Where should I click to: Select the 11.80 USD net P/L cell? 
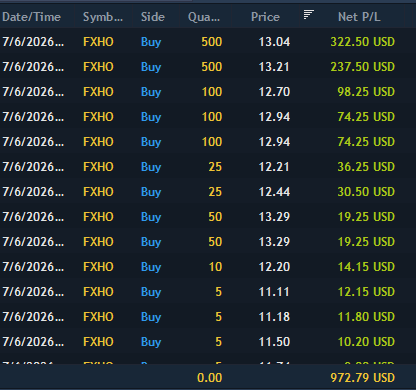pyautogui.click(x=366, y=317)
